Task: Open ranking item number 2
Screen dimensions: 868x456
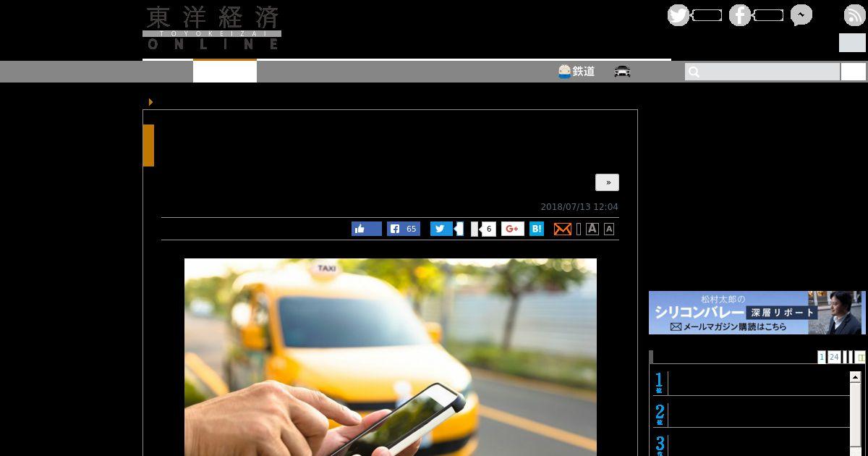Action: coord(751,414)
